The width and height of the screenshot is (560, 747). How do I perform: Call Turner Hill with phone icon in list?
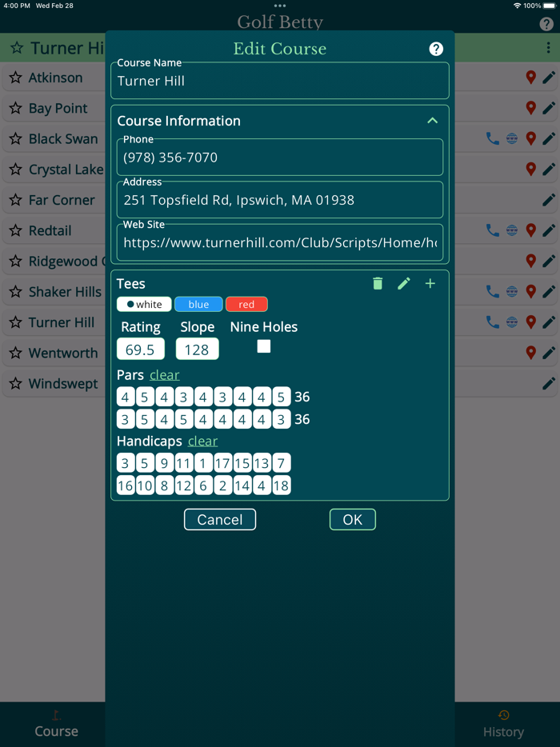point(492,322)
